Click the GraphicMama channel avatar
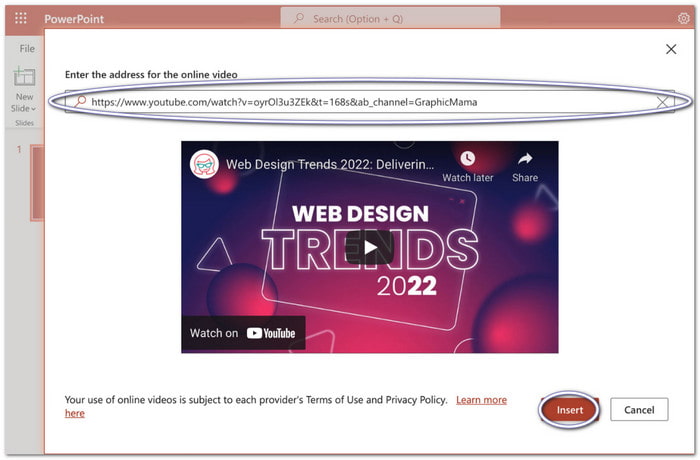The height and width of the screenshot is (460, 700). pos(204,164)
